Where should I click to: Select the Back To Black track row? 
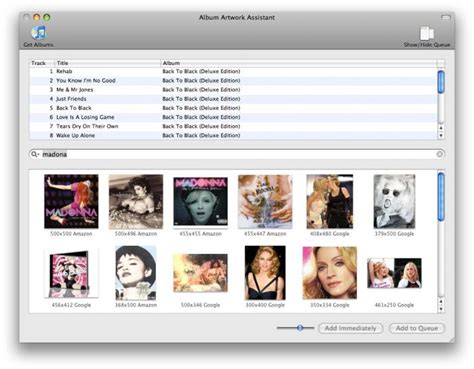pos(233,108)
